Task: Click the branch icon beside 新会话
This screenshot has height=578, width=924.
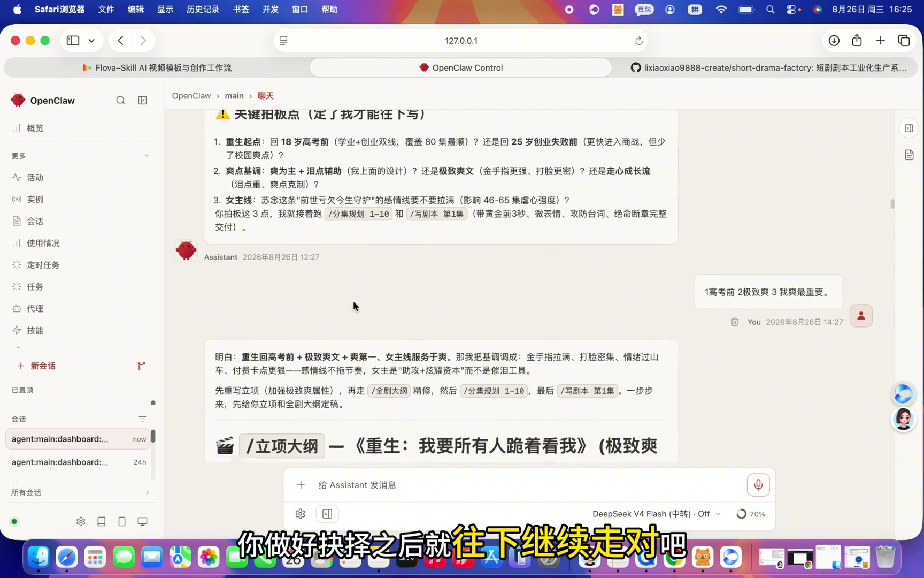Action: [x=141, y=366]
